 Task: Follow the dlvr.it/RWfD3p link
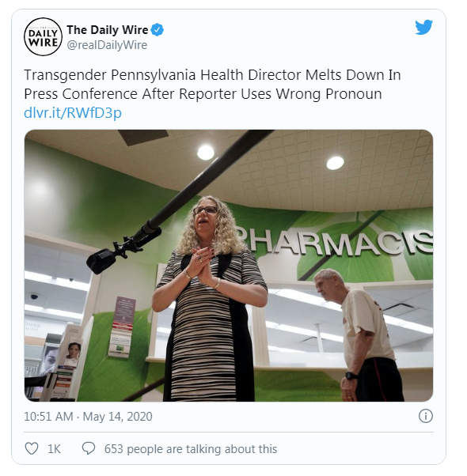coord(73,112)
